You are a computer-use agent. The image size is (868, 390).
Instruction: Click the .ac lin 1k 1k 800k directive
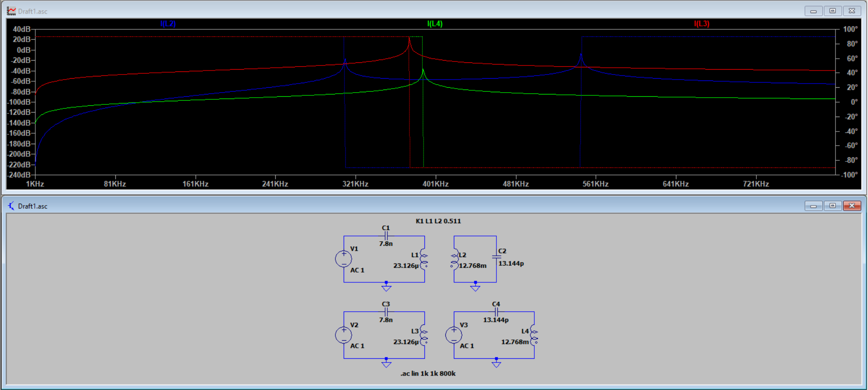[x=428, y=373]
